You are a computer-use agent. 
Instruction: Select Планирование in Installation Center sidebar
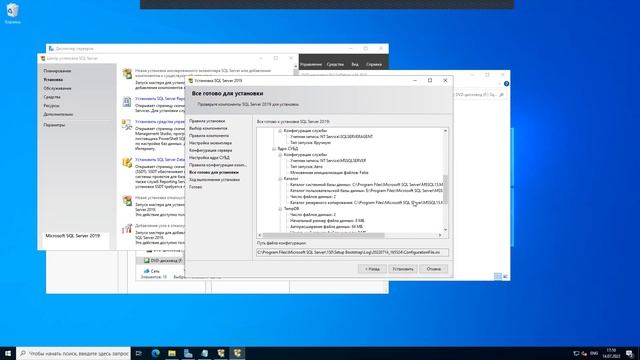pyautogui.click(x=57, y=71)
